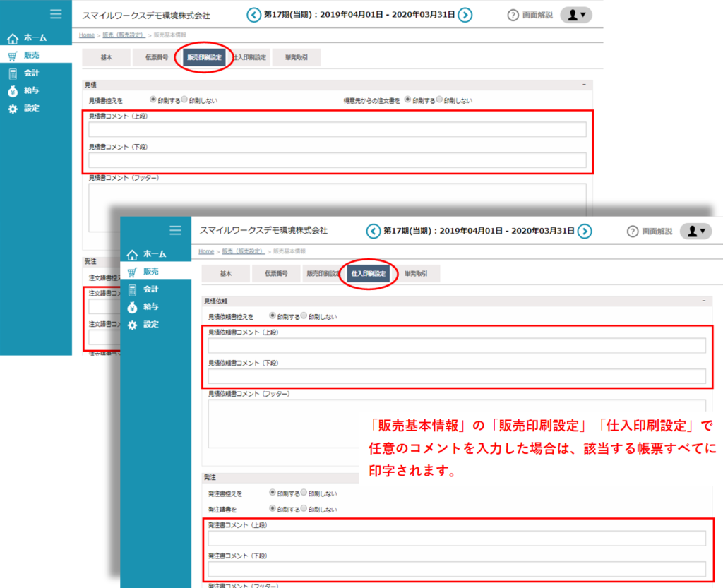
Task: Select 印刷する for 発注請書を
Action: pyautogui.click(x=273, y=508)
